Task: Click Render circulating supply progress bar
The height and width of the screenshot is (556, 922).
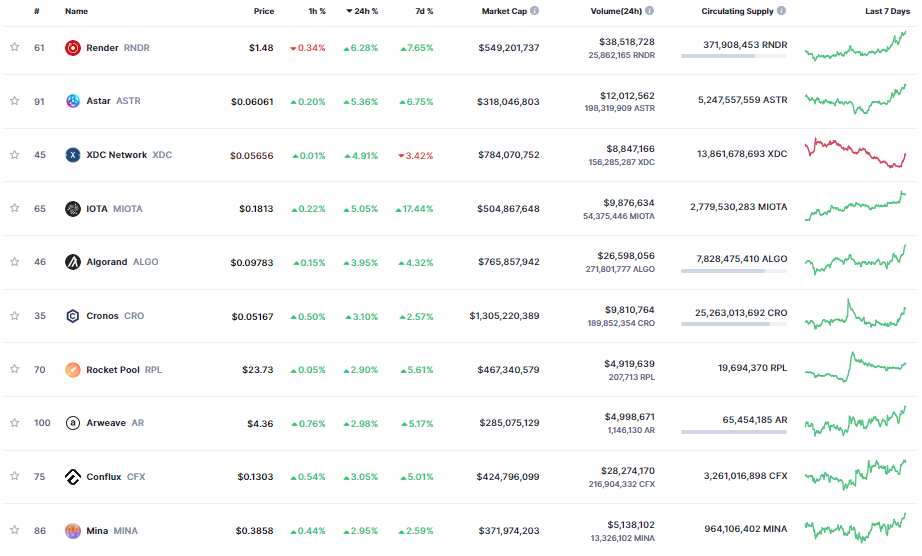Action: 734,56
